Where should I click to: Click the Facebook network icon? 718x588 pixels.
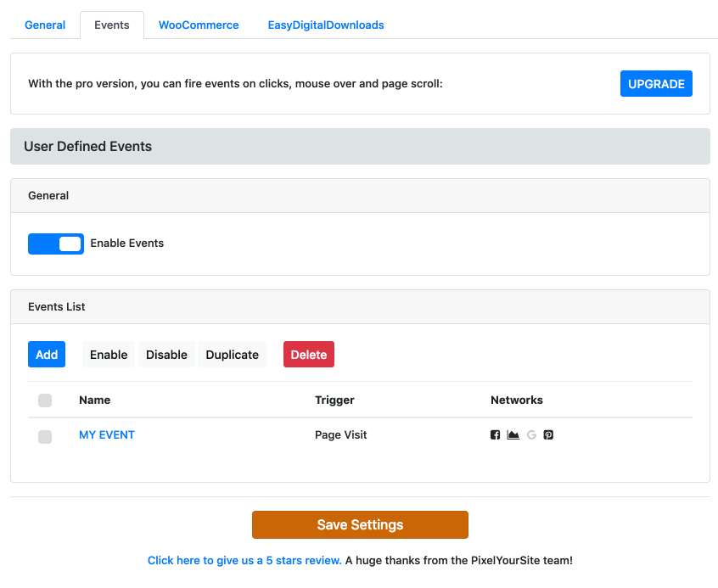pyautogui.click(x=496, y=435)
